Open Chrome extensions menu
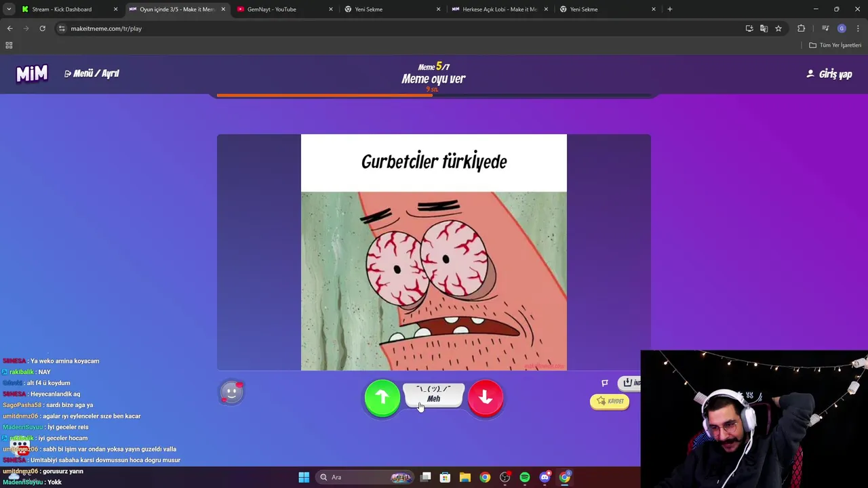Image resolution: width=868 pixels, height=488 pixels. (802, 28)
